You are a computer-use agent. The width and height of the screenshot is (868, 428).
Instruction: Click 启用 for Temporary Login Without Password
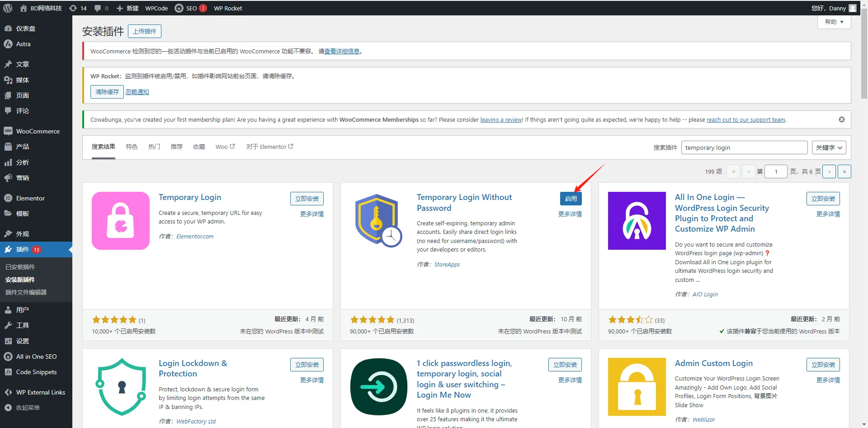click(x=571, y=199)
